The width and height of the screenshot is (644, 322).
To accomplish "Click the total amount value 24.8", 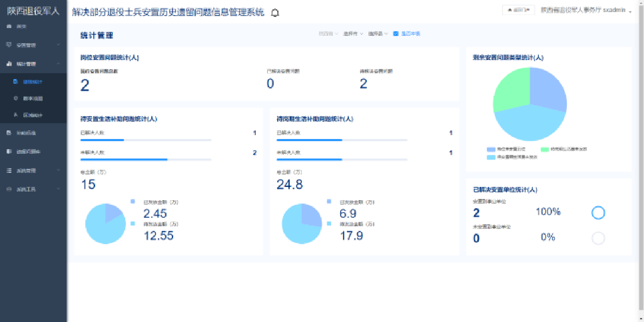I will coord(290,185).
